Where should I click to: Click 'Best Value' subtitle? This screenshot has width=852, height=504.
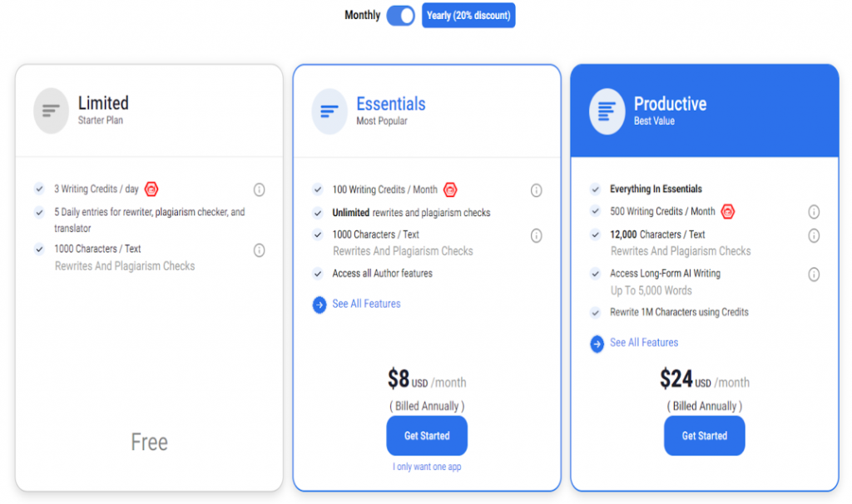click(654, 121)
